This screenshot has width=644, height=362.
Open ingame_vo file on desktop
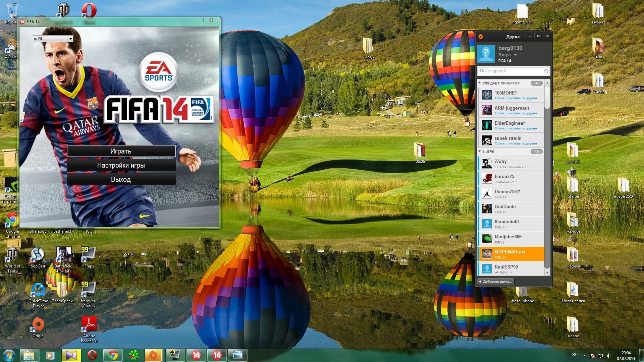[x=522, y=14]
